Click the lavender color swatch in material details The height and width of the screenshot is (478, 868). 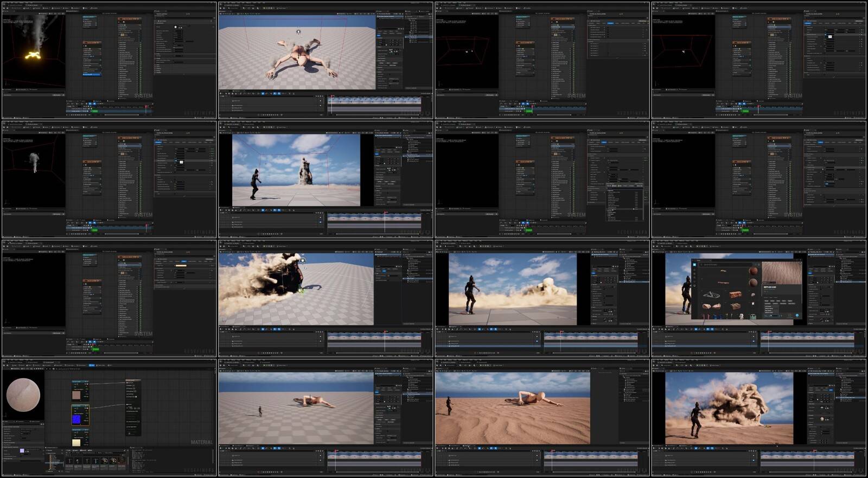[x=22, y=451]
